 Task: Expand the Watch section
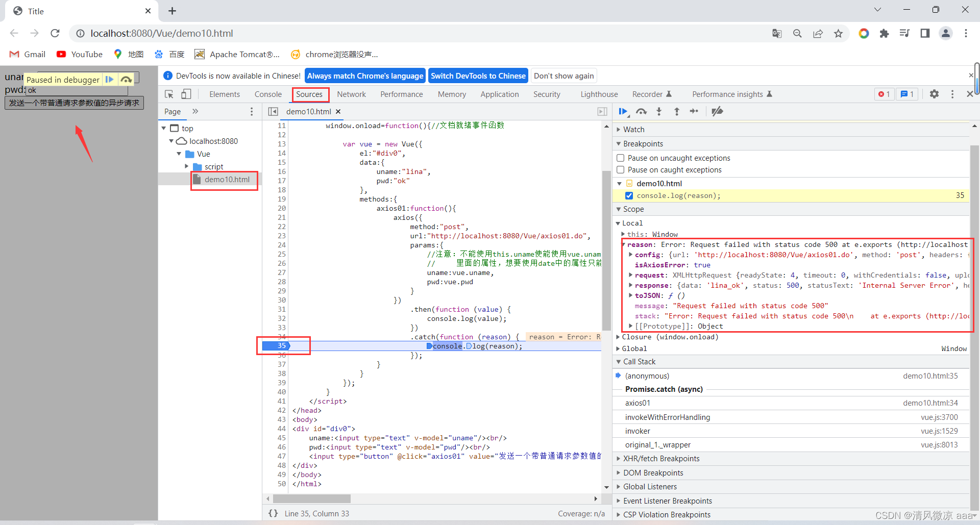click(x=791, y=130)
